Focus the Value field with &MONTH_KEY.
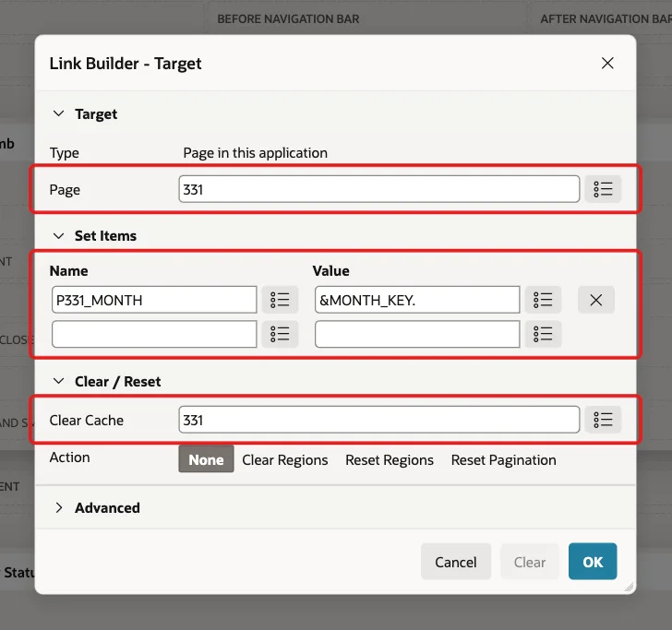 coord(417,300)
